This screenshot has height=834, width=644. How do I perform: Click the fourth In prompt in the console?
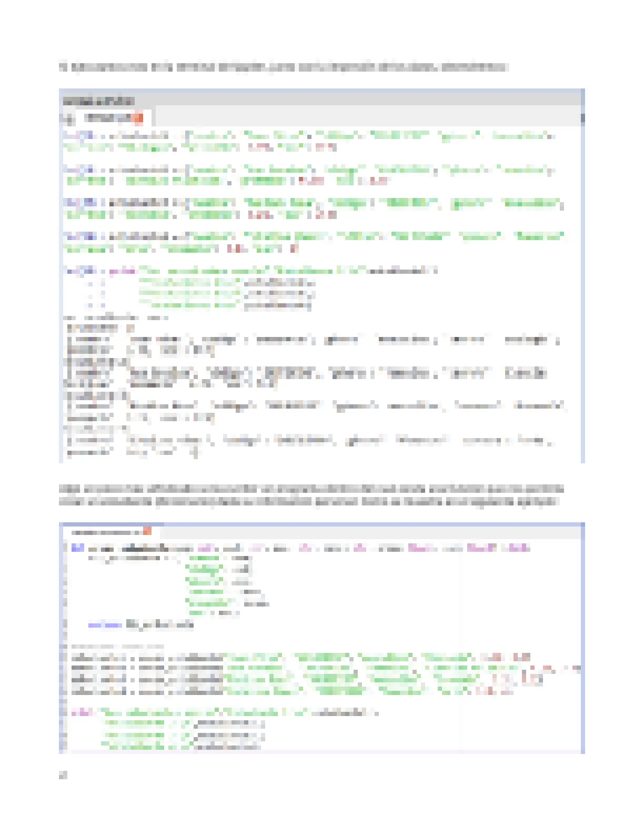tap(72, 236)
